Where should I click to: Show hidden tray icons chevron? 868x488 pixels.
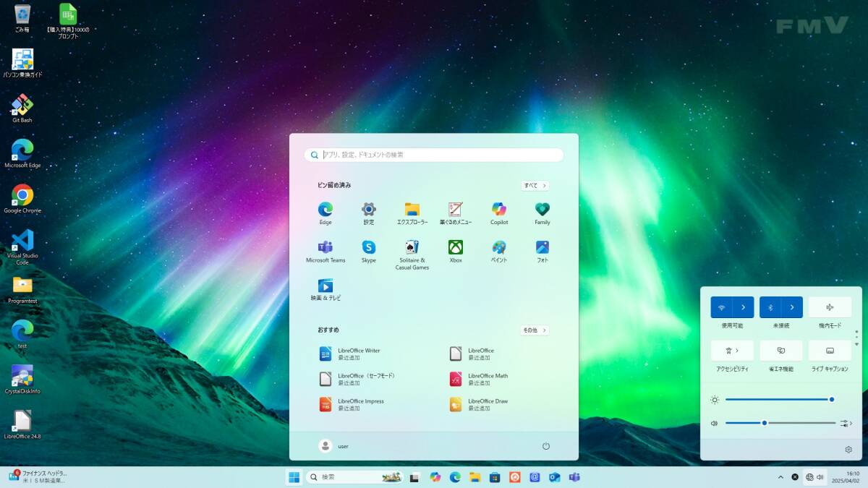point(780,477)
